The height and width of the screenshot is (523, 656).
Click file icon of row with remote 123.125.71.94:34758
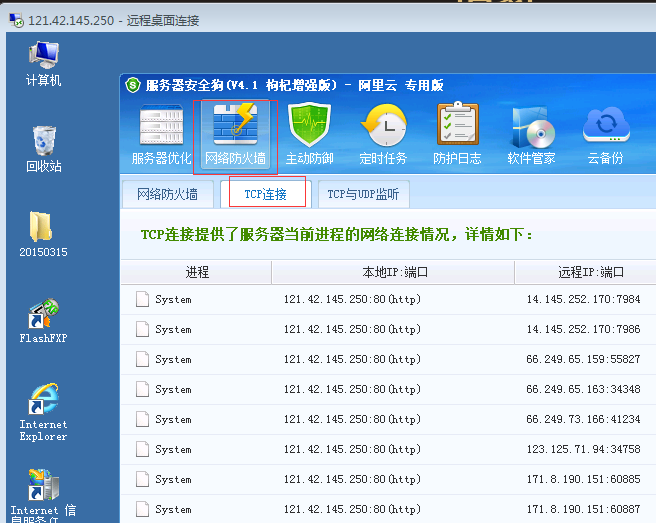[142, 449]
